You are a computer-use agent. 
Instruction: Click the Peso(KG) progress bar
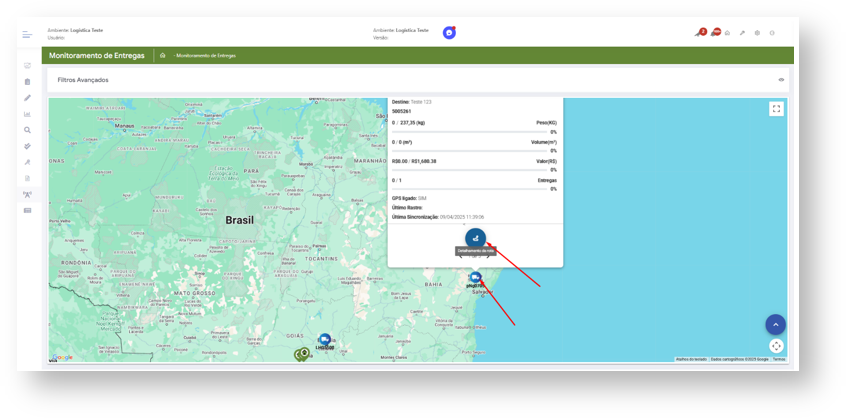point(475,131)
